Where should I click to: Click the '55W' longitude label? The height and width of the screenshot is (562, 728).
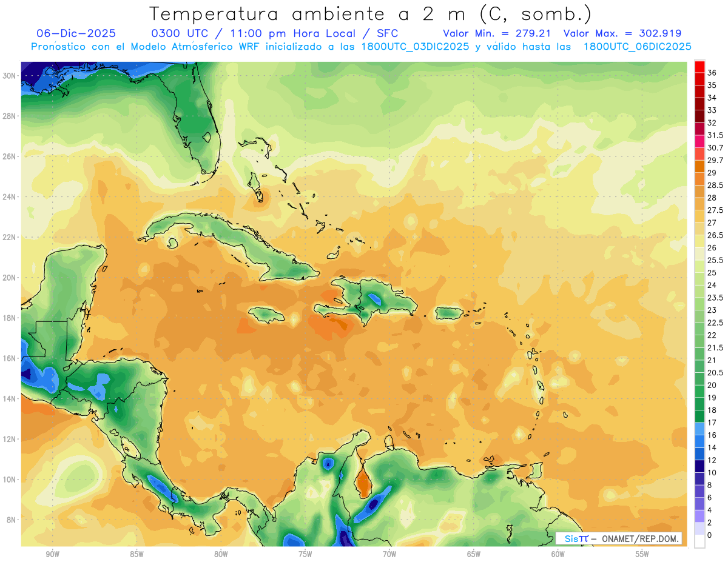642,554
